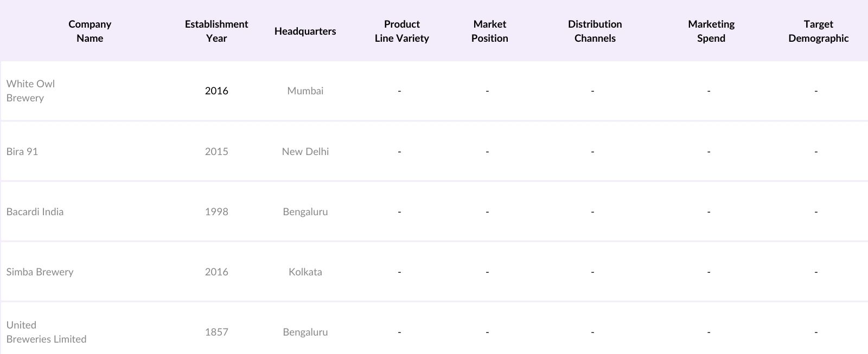Click the Simba Brewery company name

[40, 272]
